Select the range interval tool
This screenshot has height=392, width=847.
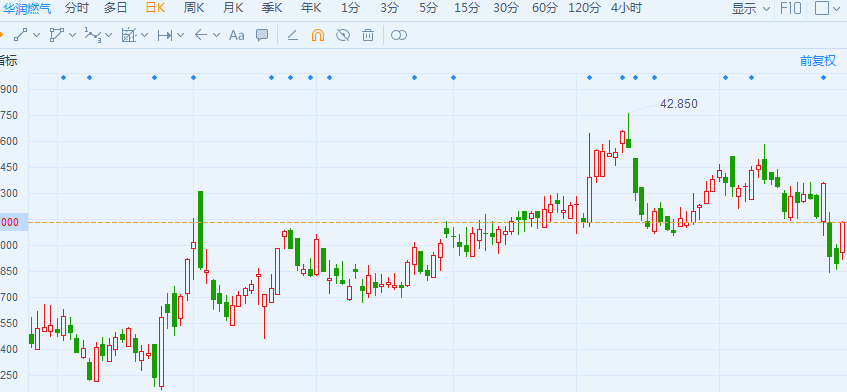pos(165,35)
